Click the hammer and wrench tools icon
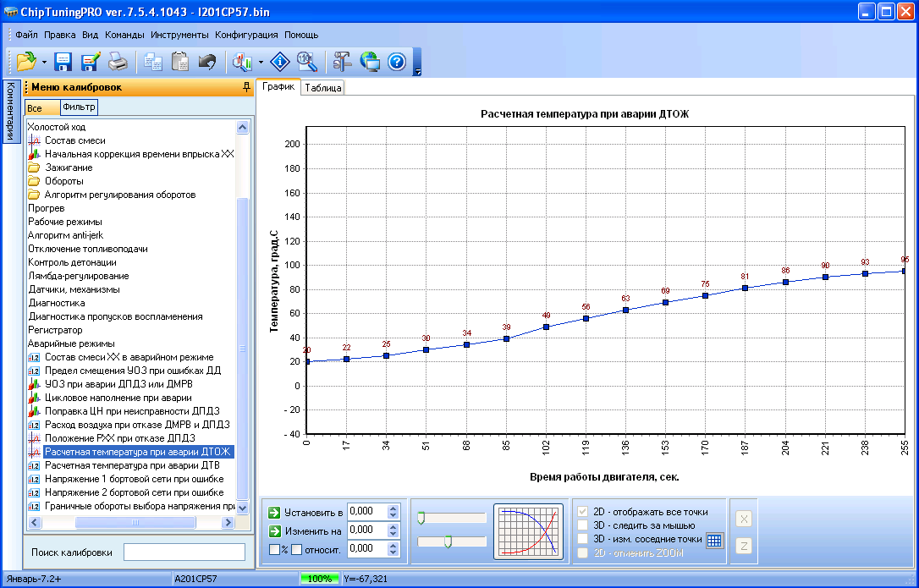919x588 pixels. [x=342, y=62]
